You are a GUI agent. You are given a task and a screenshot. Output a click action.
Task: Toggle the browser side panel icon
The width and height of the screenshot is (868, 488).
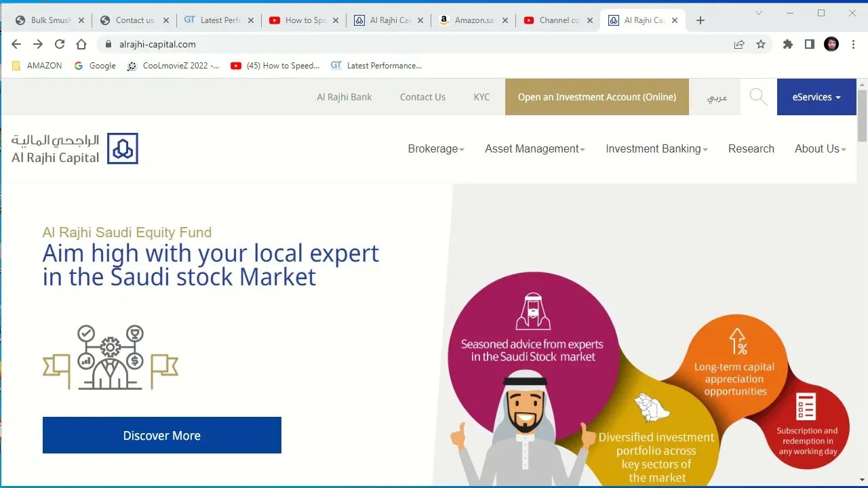809,44
